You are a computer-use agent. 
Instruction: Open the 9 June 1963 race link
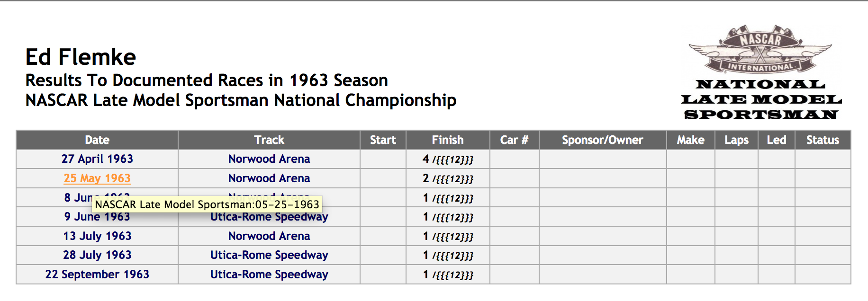coord(97,217)
